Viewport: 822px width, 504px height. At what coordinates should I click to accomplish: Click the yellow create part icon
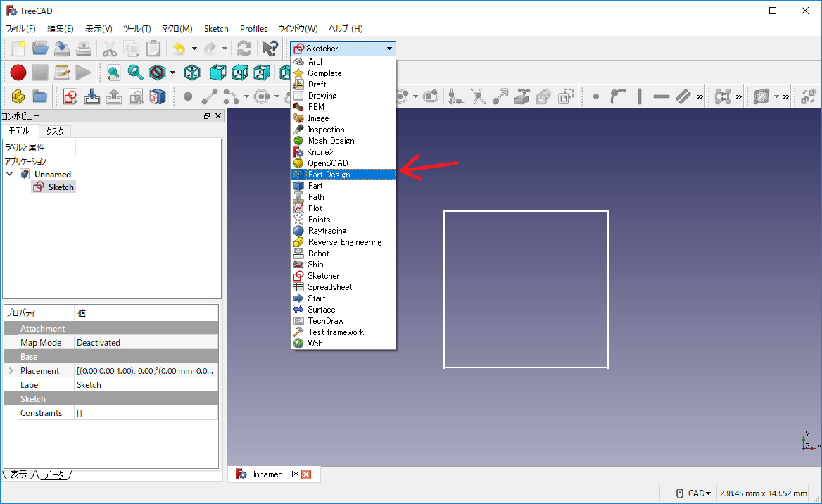click(18, 96)
